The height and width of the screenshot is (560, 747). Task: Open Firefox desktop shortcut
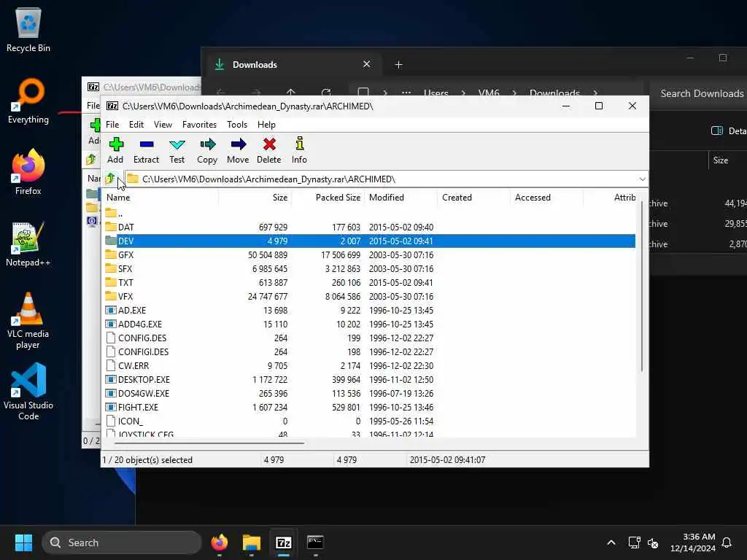point(28,172)
